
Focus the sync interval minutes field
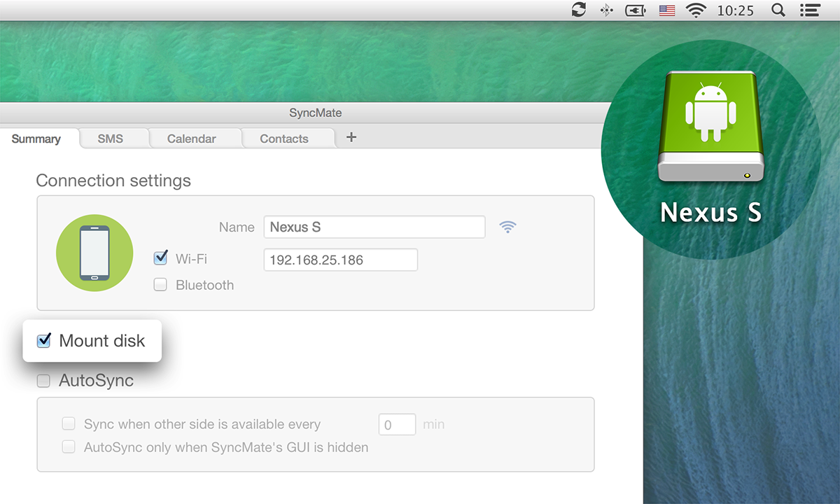pyautogui.click(x=398, y=425)
